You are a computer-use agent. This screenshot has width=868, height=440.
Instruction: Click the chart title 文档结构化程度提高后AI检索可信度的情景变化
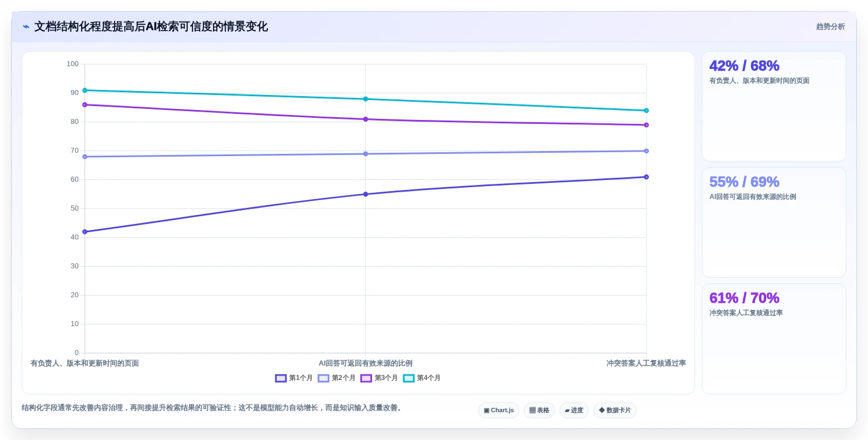click(151, 27)
